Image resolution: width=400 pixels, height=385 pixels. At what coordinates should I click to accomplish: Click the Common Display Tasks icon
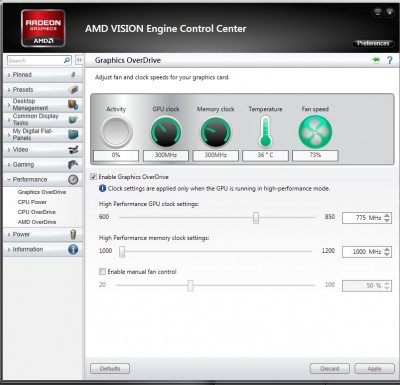[73, 119]
